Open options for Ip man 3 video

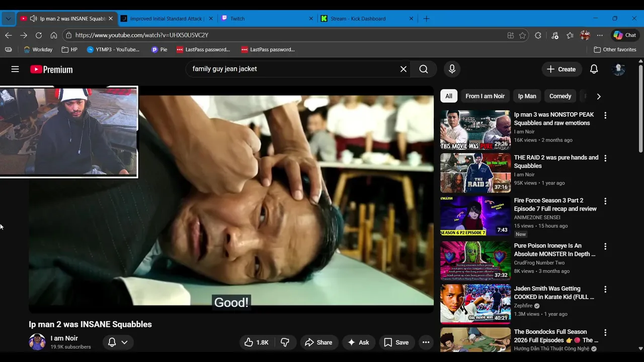[605, 115]
